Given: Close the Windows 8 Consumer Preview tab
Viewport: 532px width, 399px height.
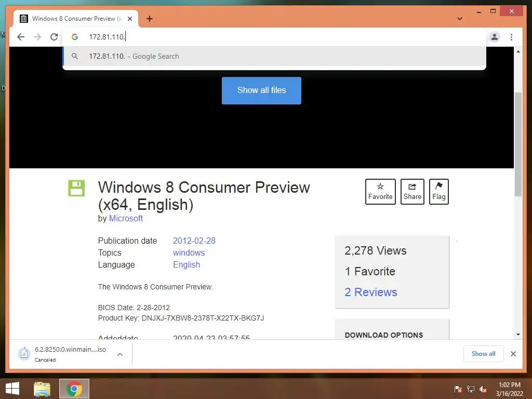Looking at the screenshot, I should pos(129,19).
